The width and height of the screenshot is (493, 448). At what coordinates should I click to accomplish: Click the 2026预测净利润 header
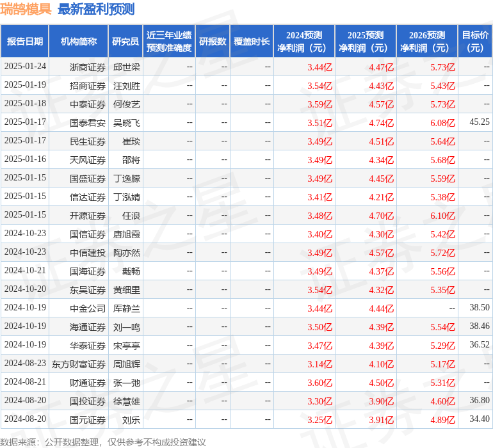point(427,41)
